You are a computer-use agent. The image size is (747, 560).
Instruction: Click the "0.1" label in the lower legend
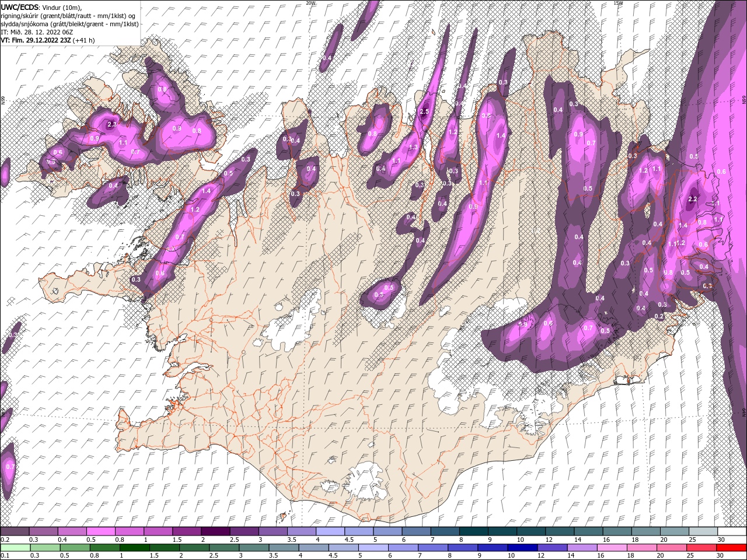[5, 556]
